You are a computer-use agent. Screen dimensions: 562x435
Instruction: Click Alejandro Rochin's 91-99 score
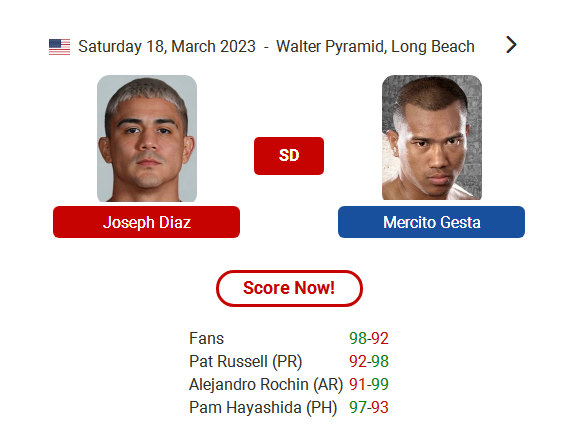click(369, 384)
